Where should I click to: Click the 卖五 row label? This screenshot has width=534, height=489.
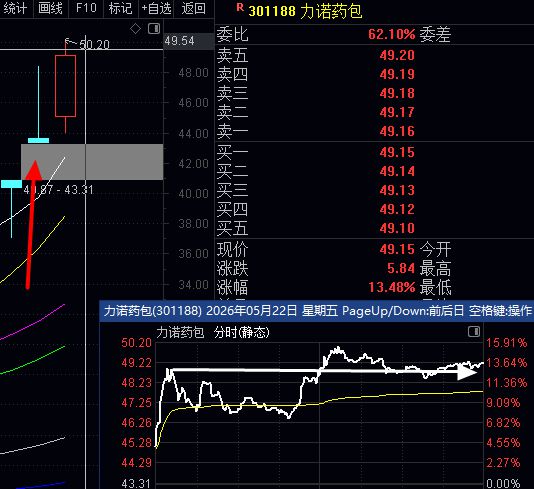pyautogui.click(x=232, y=55)
